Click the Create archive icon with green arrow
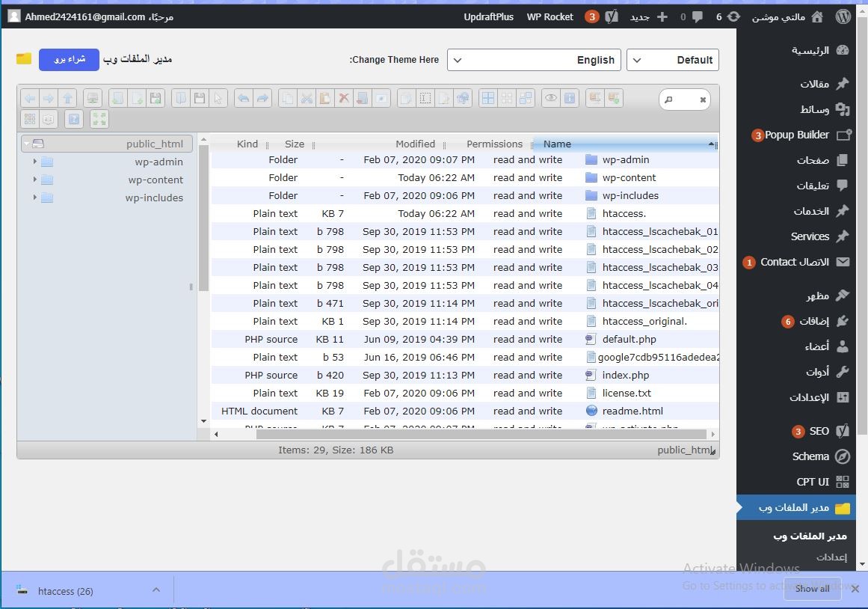This screenshot has height=609, width=868. [614, 99]
